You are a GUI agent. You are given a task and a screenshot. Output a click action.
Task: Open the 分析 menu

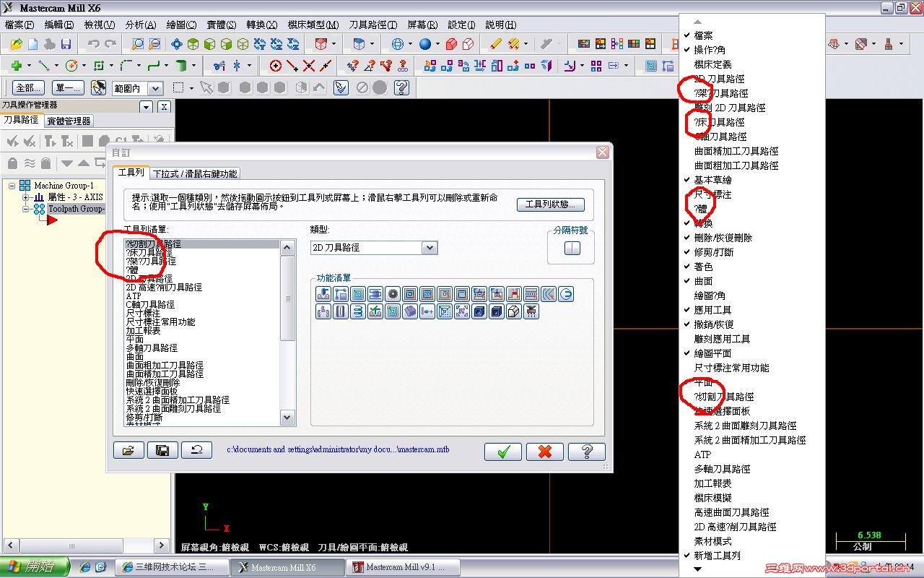[140, 25]
